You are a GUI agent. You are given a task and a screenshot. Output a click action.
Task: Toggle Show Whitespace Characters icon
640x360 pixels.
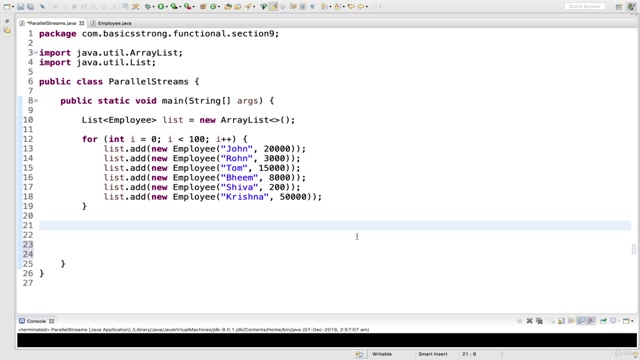pyautogui.click(x=312, y=7)
